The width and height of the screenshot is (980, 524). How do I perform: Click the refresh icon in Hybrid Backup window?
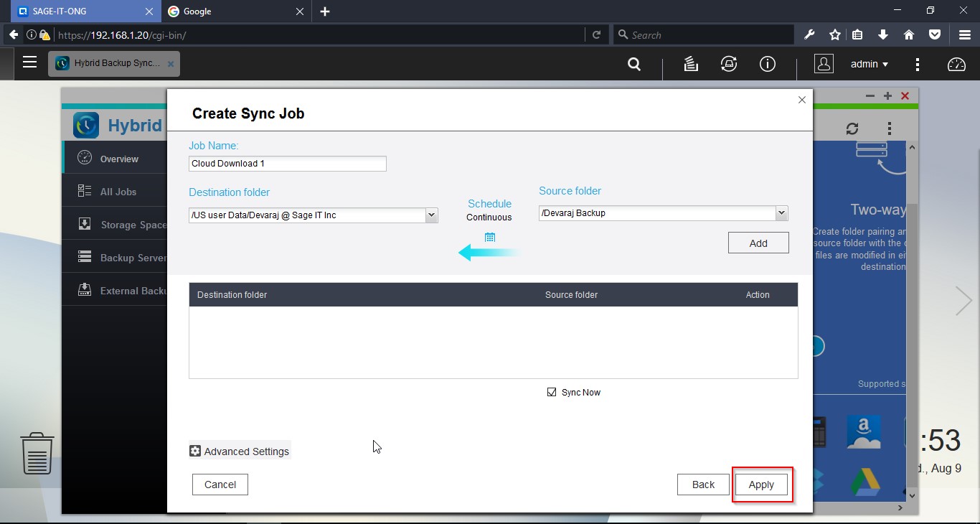(x=852, y=128)
